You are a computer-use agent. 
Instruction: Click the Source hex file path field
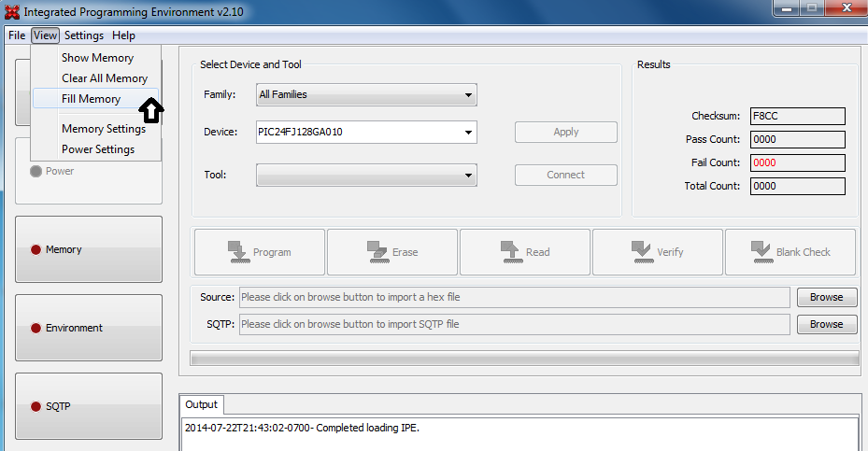click(x=514, y=297)
